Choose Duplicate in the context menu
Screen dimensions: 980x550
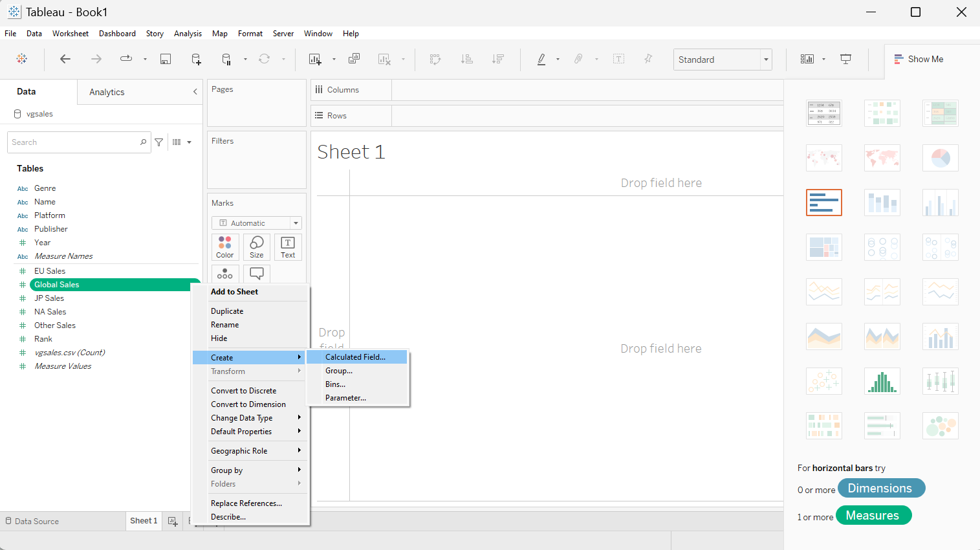click(x=251, y=311)
